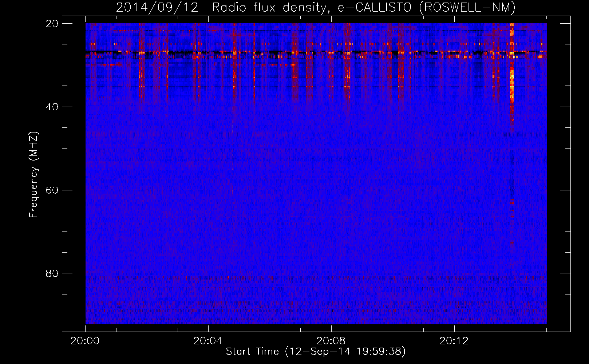Select the 80 MHz frequency tick label
Image resolution: width=589 pixels, height=364 pixels.
[52, 273]
